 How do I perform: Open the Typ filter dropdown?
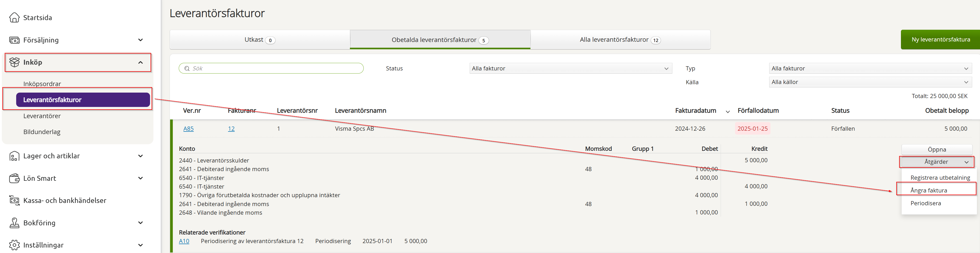(870, 69)
